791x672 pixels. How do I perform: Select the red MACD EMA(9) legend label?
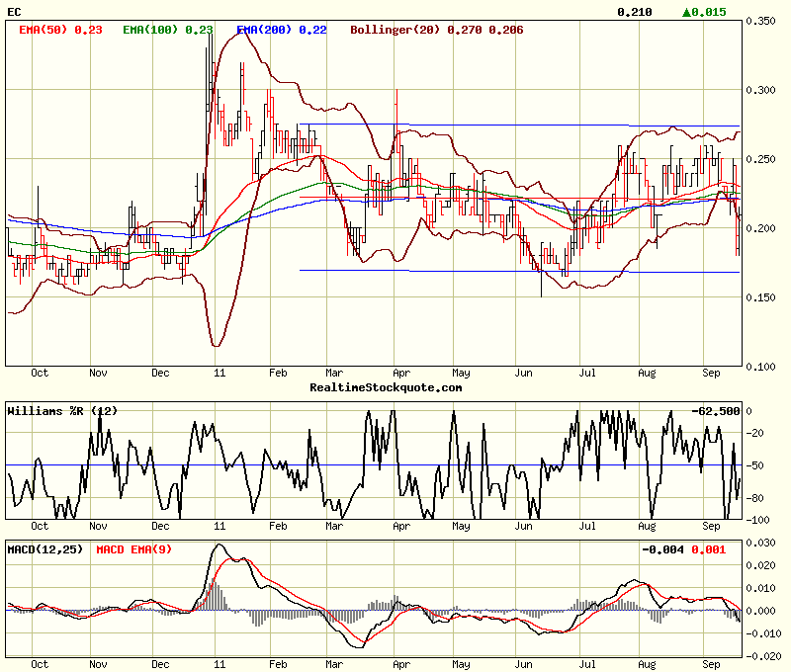tap(133, 548)
